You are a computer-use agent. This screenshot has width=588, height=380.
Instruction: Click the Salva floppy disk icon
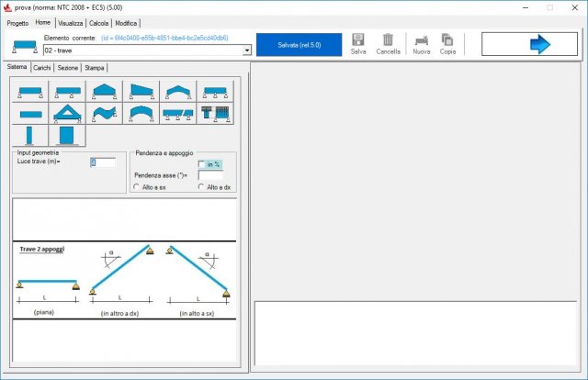pyautogui.click(x=358, y=40)
